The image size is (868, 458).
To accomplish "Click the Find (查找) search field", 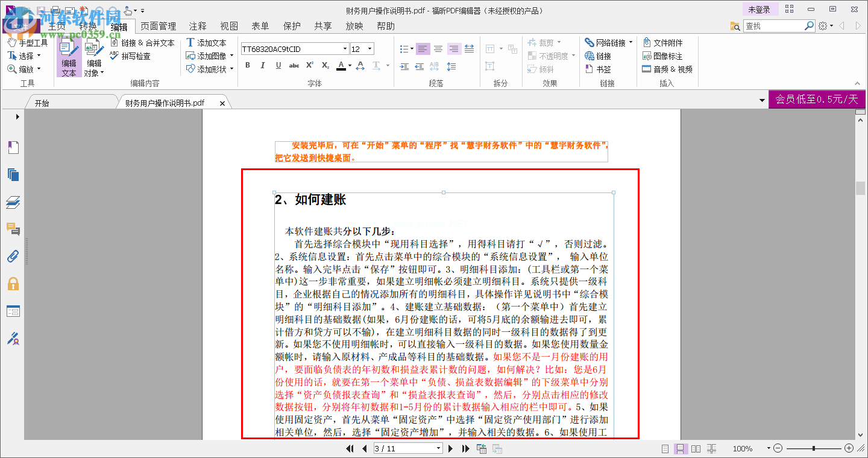I will pos(774,26).
